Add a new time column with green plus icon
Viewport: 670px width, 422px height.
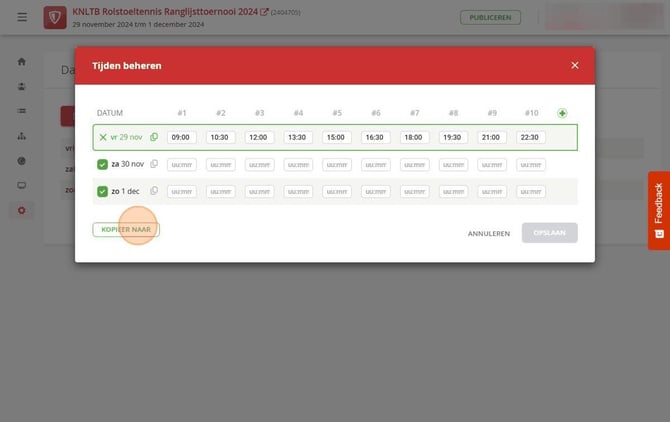coord(562,113)
